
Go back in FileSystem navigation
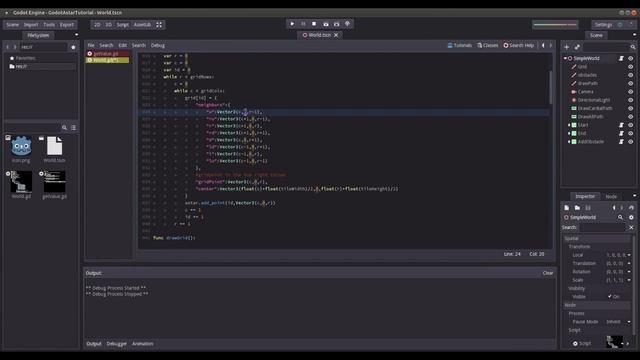point(7,47)
